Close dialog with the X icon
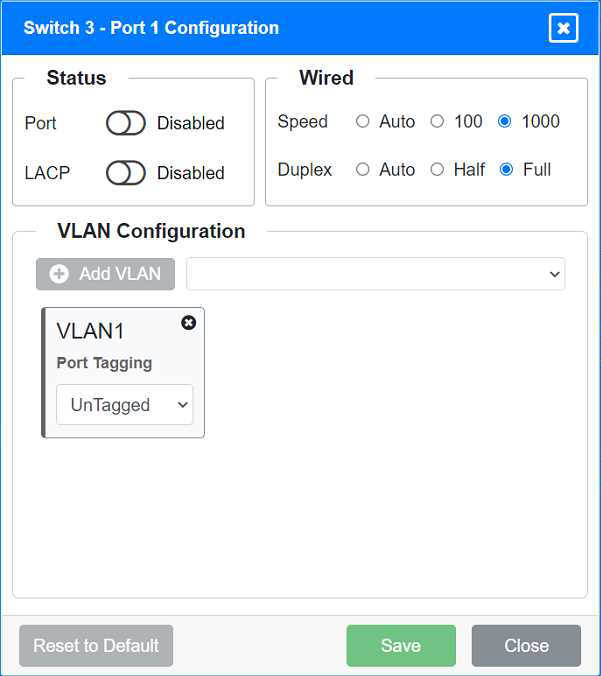The height and width of the screenshot is (676, 601). pos(564,28)
